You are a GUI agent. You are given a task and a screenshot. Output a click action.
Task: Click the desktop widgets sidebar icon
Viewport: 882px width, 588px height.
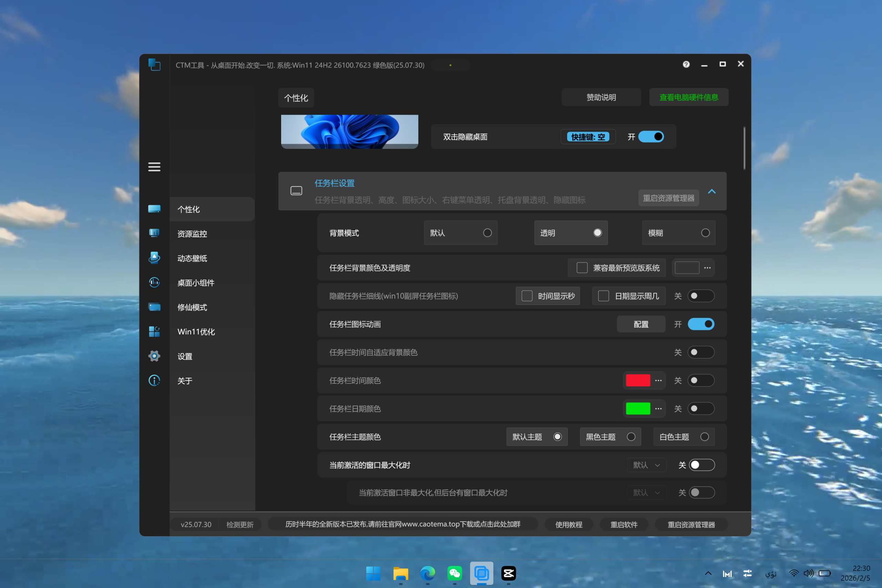(154, 282)
